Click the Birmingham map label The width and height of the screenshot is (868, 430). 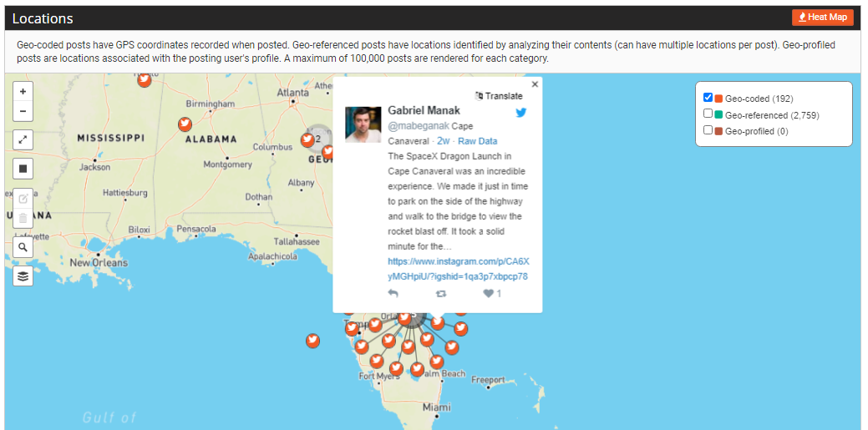coord(211,104)
